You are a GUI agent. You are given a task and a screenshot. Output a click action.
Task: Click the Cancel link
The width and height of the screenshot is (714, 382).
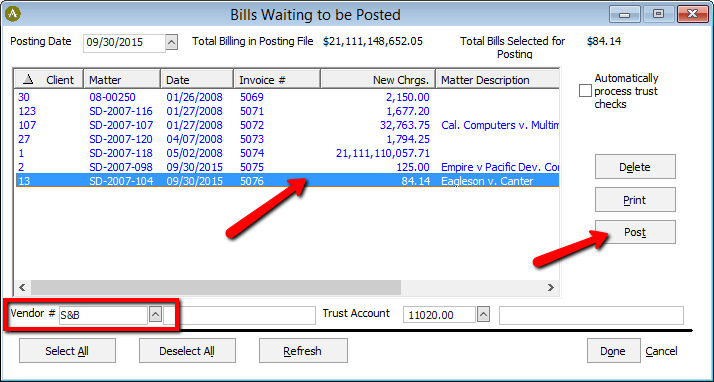click(661, 351)
